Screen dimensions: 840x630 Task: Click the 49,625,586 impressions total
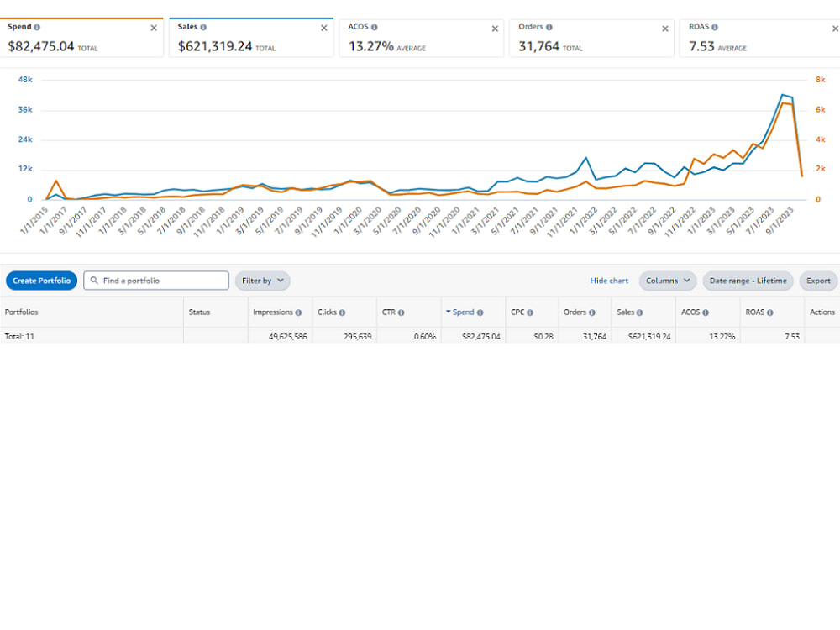point(287,337)
